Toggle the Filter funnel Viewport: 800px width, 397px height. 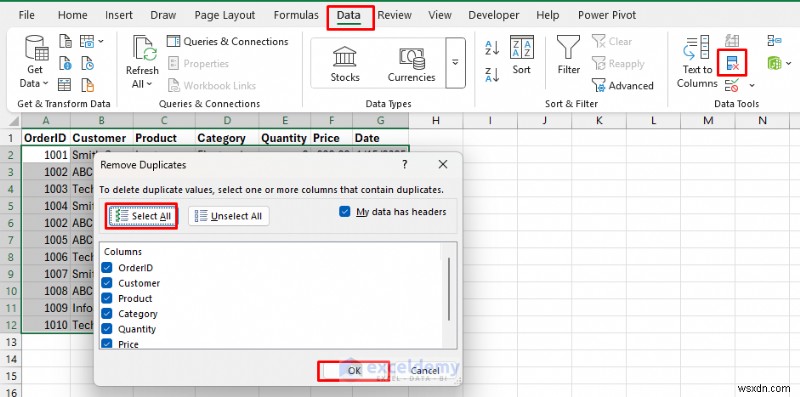pyautogui.click(x=568, y=55)
